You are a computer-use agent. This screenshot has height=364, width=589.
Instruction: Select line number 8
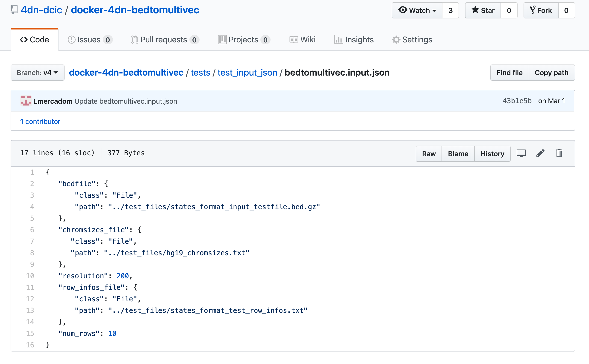click(x=32, y=253)
